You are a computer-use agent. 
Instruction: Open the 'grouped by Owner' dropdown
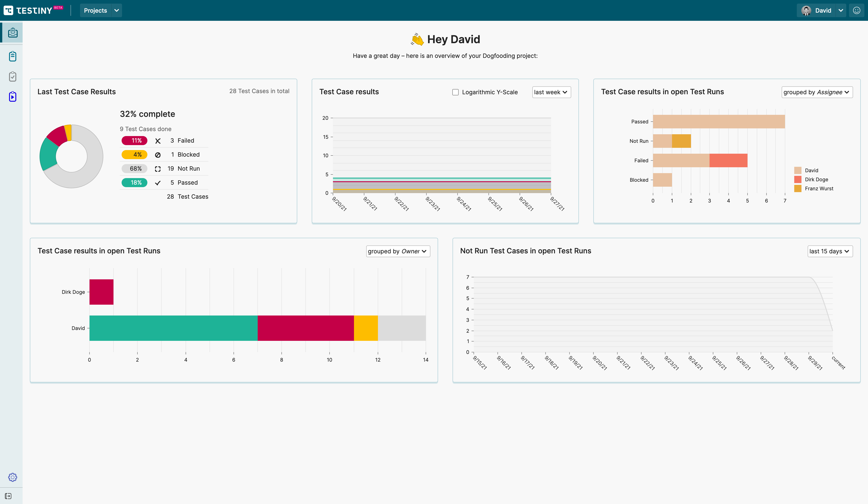coord(397,252)
